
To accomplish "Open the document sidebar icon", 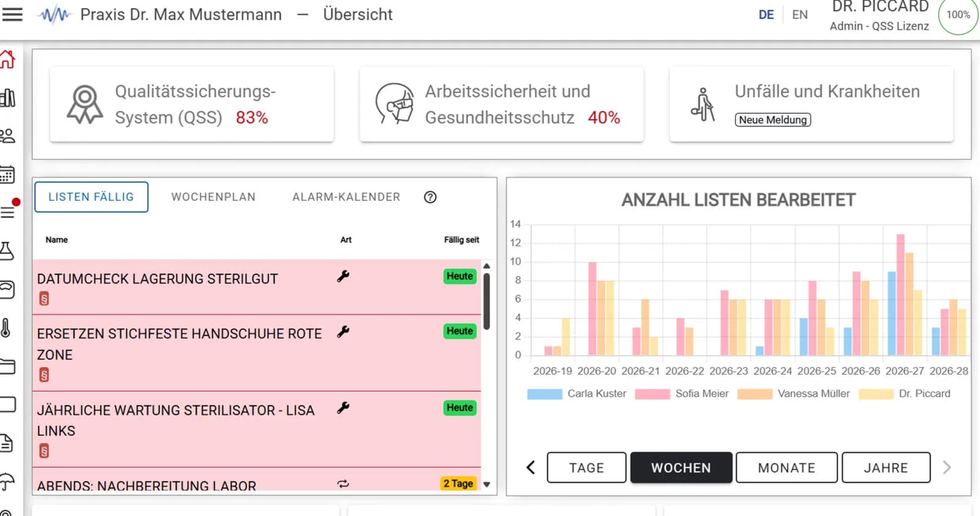I will 7,443.
